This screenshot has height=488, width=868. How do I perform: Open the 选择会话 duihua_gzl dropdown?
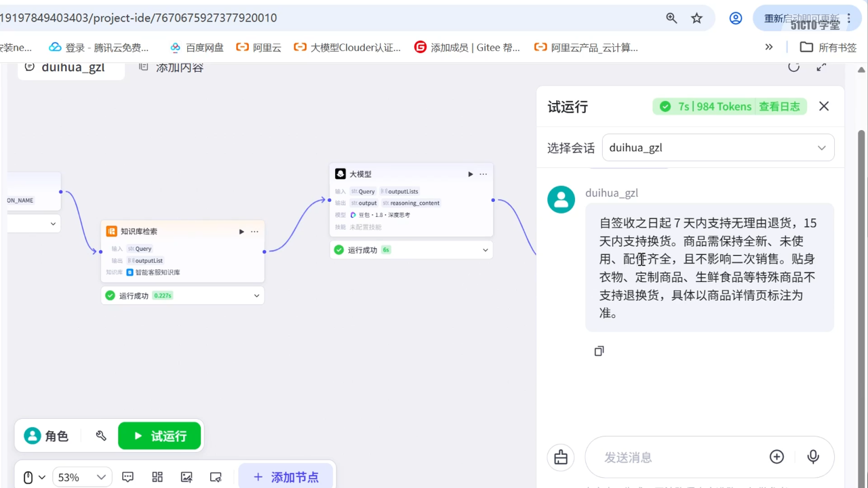[718, 148]
